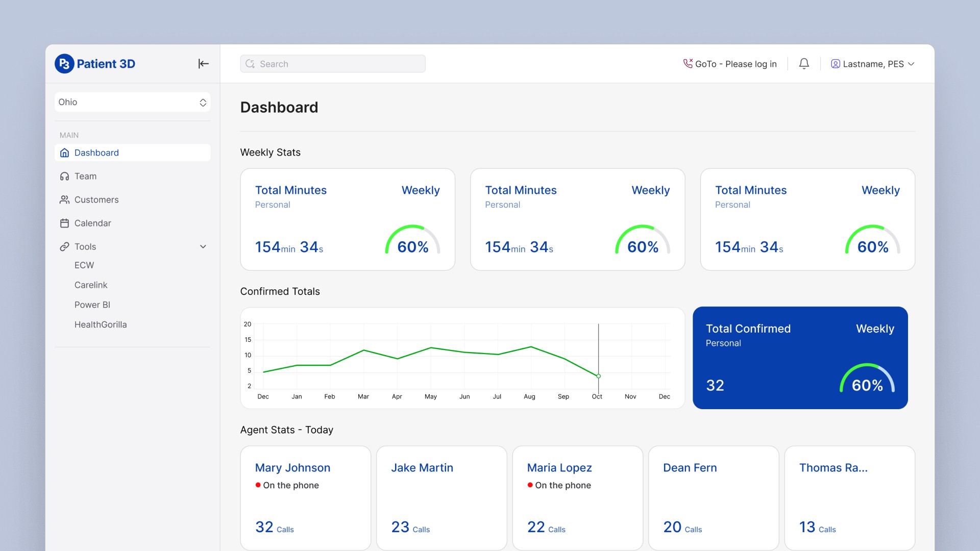The image size is (980, 551).
Task: Click the Total Confirmed 60% gauge
Action: pos(867,379)
